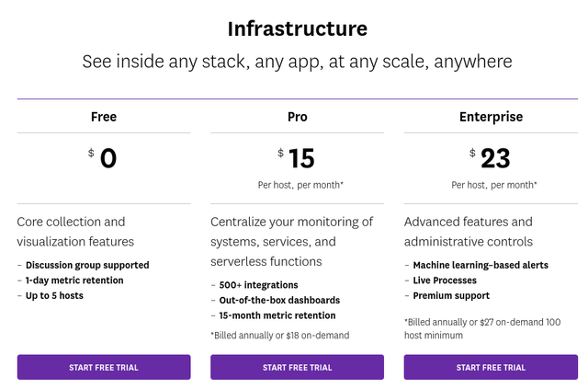Click the Infrastructure page title
Screen dimensions: 588x389
click(x=298, y=29)
